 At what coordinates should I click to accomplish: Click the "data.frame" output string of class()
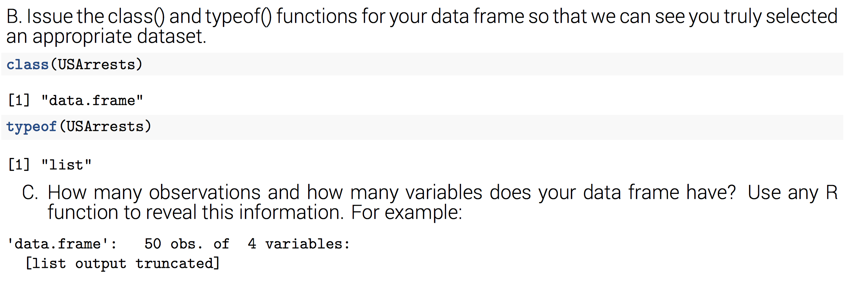click(92, 101)
